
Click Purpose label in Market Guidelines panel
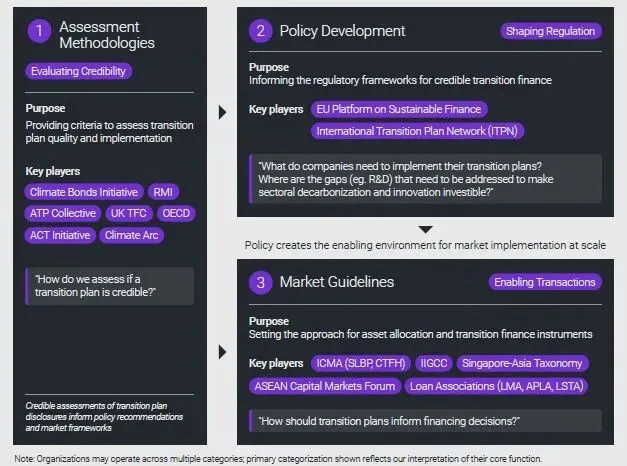[x=269, y=321]
